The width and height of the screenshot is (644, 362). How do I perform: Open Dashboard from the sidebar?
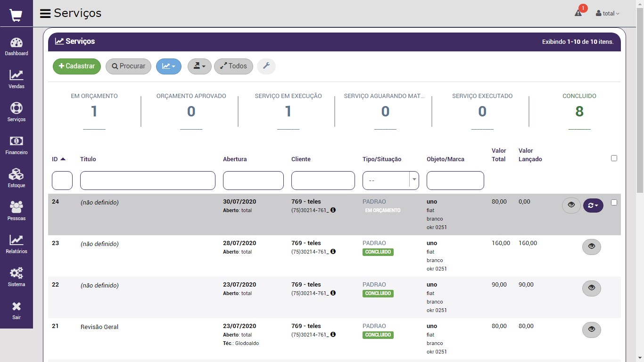tap(17, 47)
